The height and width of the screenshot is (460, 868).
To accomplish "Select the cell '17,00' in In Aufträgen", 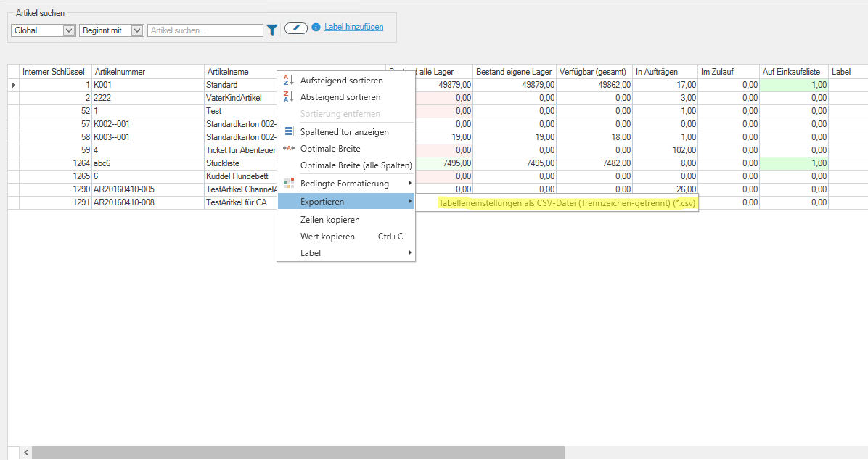I will pos(665,85).
